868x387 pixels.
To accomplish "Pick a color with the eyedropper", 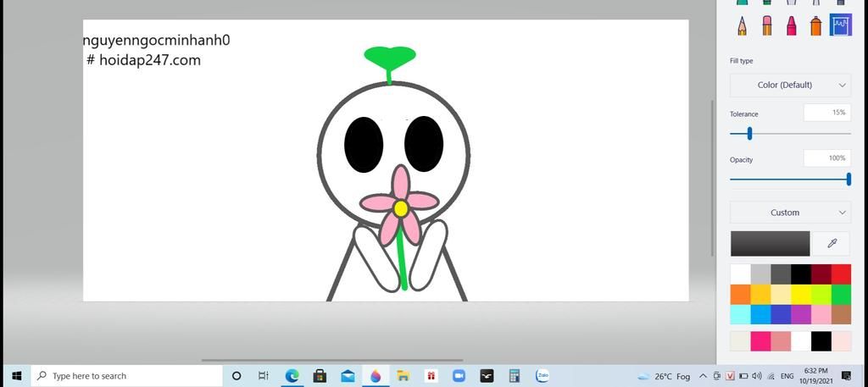I will point(832,243).
